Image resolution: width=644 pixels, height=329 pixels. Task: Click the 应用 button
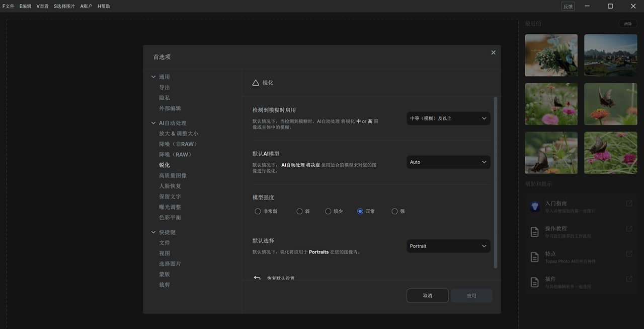coord(471,296)
